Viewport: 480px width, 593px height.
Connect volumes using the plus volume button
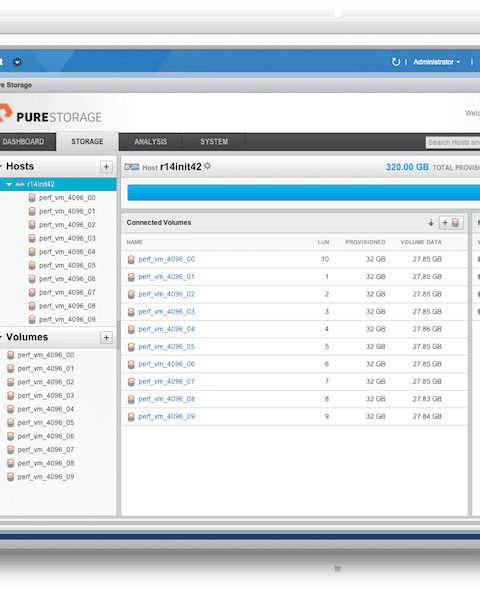(451, 223)
